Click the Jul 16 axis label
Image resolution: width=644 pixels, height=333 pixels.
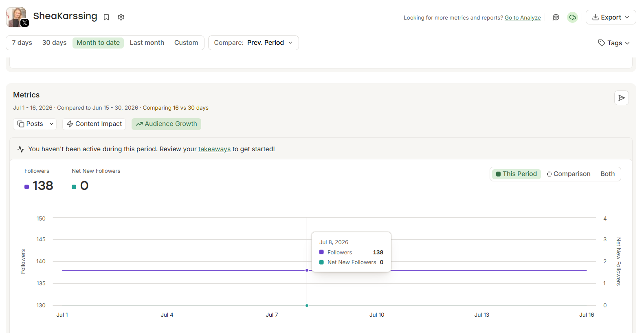(587, 315)
